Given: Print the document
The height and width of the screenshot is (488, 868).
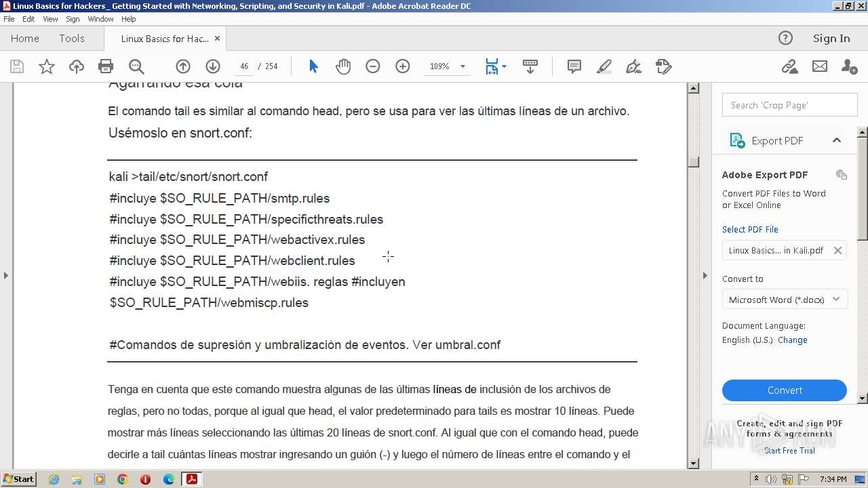Looking at the screenshot, I should (106, 66).
